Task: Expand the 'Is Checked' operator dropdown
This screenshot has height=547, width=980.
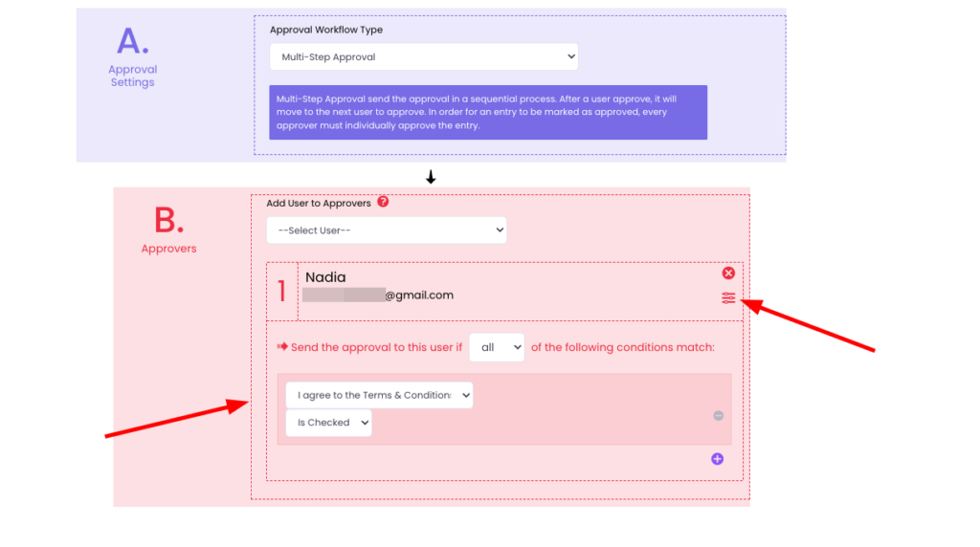Action: coord(328,423)
